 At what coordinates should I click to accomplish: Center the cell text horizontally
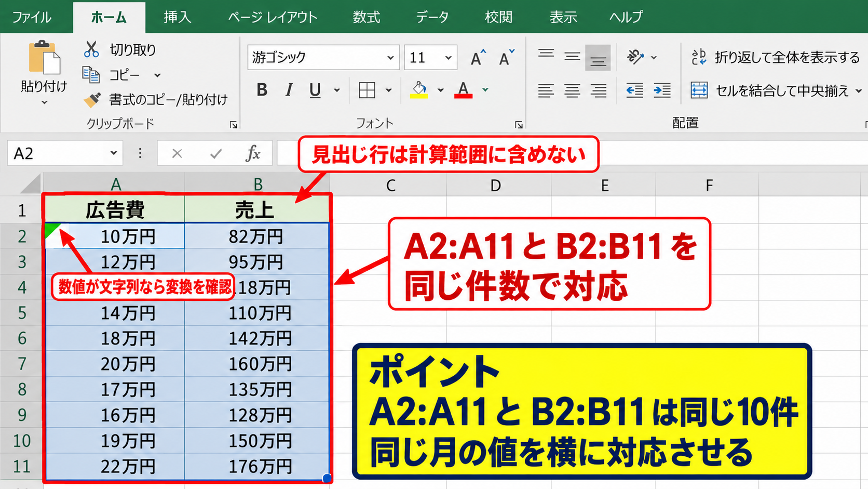(x=572, y=91)
